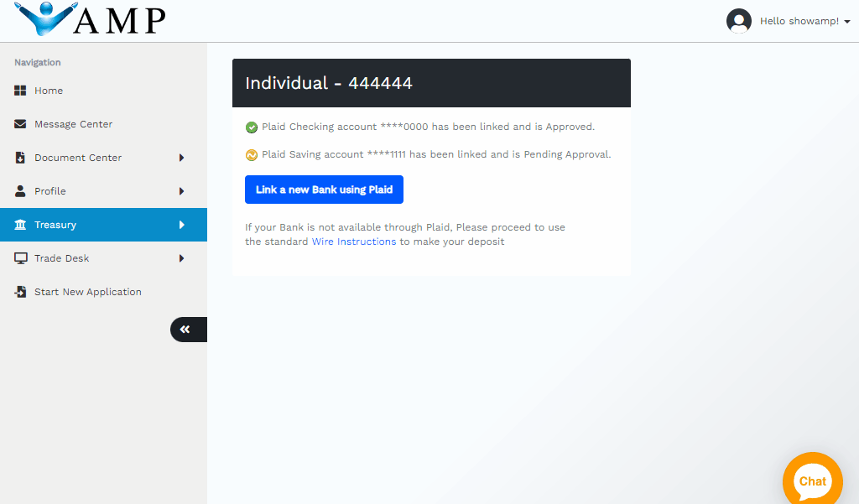Click the Trade Desk monitor icon
The height and width of the screenshot is (504, 859).
20,258
